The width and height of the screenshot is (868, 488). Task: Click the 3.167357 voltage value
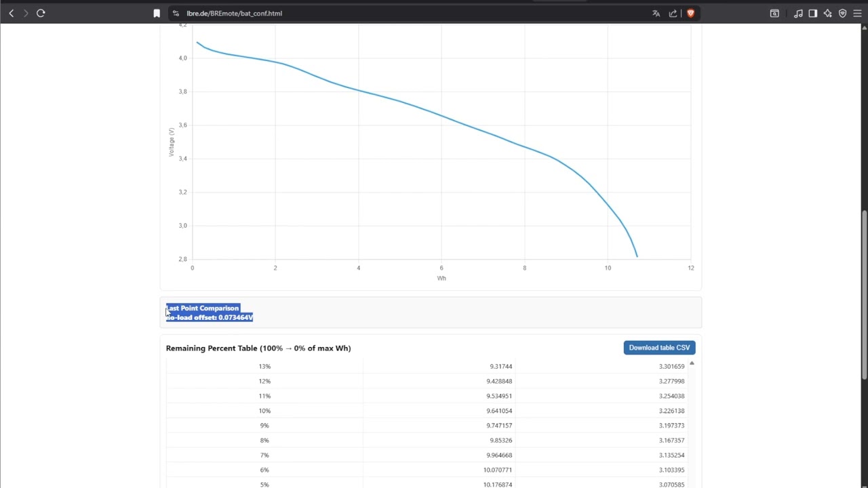pyautogui.click(x=671, y=441)
